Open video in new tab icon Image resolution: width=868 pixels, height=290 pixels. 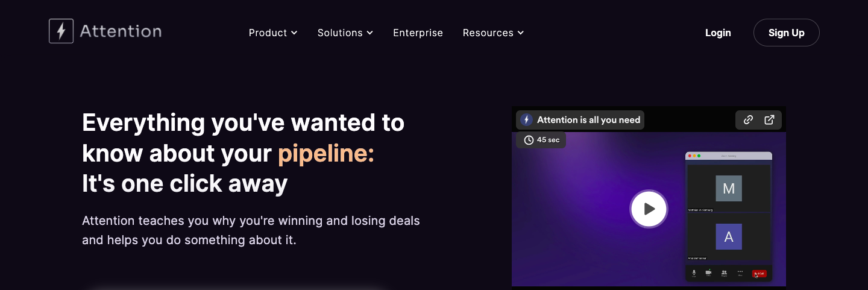tap(770, 119)
